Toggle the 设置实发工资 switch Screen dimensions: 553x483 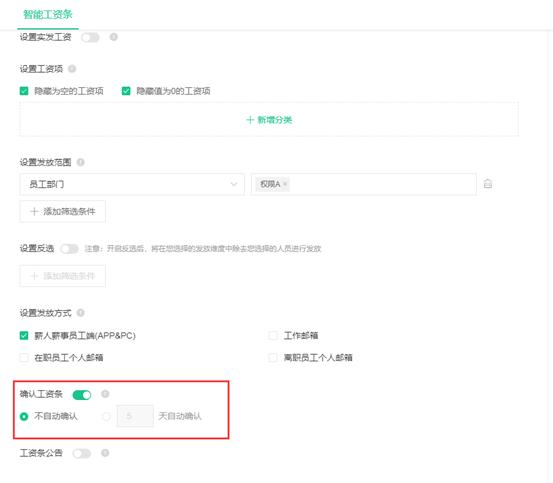pos(90,37)
